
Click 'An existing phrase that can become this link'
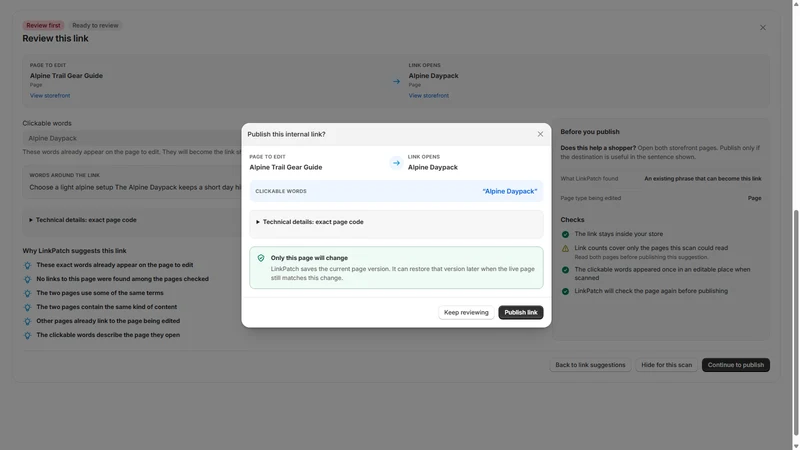703,179
